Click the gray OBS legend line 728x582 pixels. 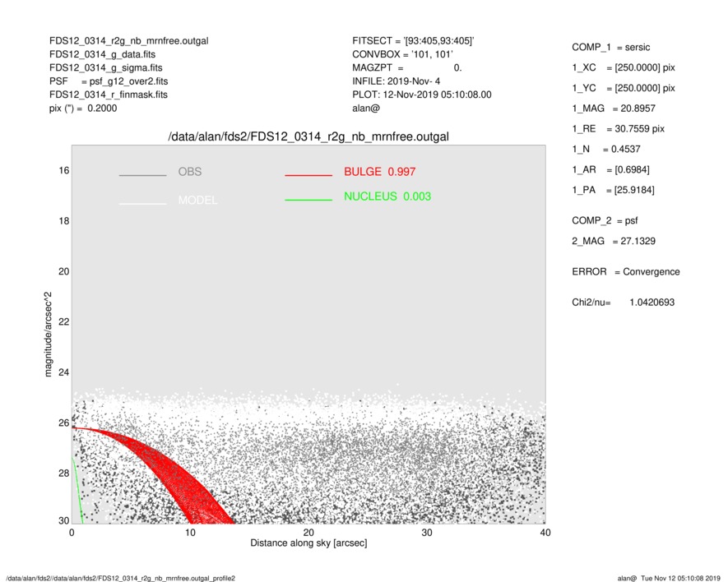point(142,176)
